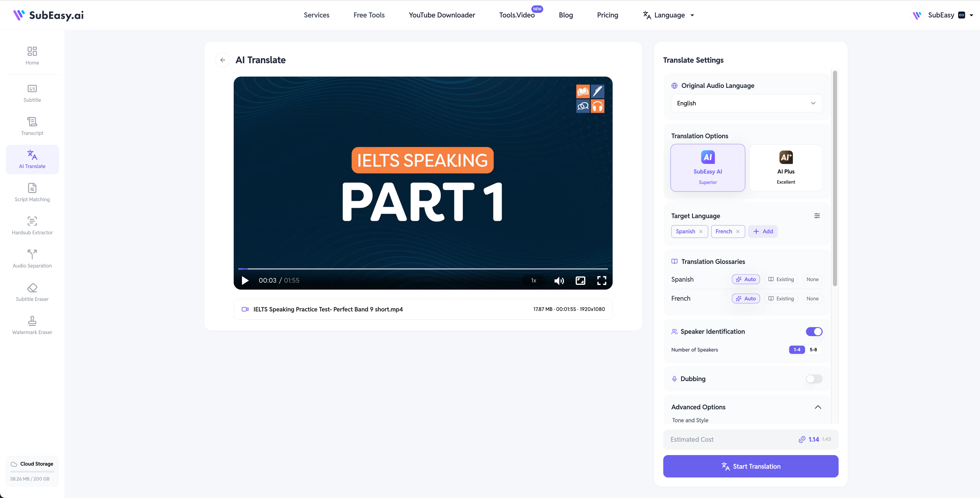980x498 pixels.
Task: Collapse the Advanced Options section
Action: pyautogui.click(x=818, y=407)
